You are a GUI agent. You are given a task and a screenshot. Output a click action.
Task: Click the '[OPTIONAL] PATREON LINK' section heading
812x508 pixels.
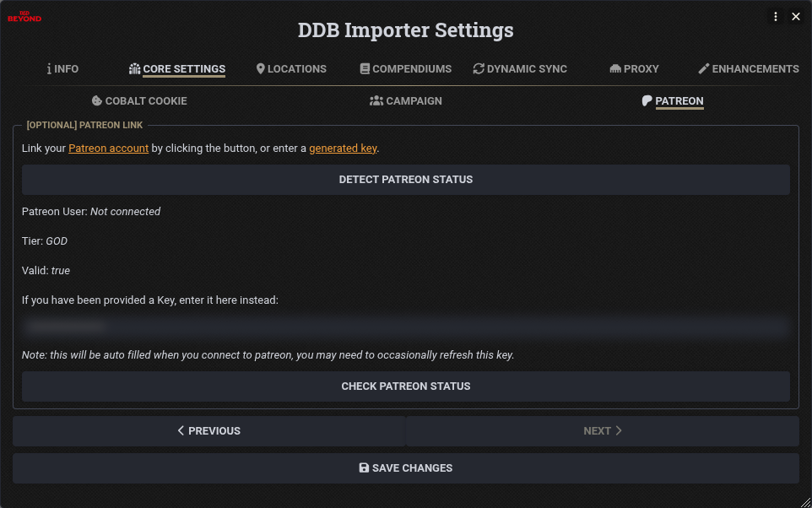tap(84, 126)
